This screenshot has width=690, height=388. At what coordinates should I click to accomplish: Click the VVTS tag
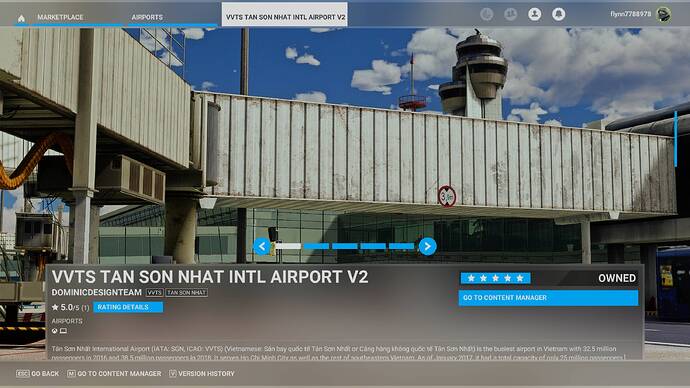click(x=154, y=293)
